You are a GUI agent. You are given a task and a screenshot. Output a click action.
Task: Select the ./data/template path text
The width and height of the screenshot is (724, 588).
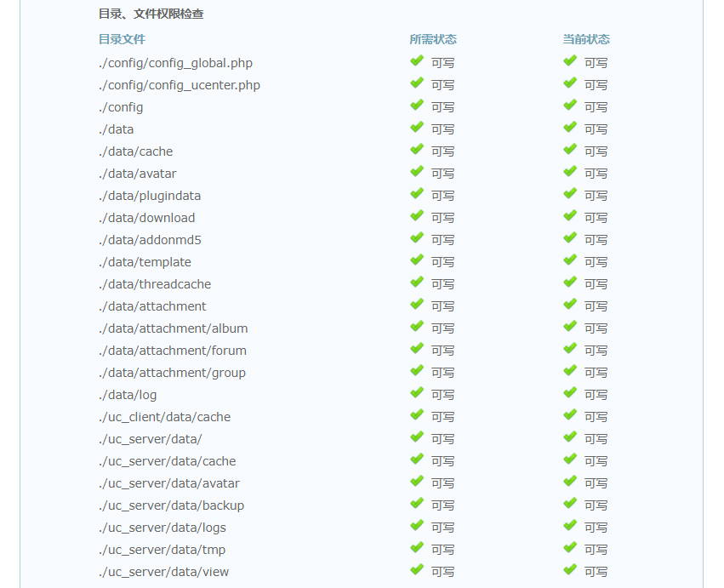click(x=145, y=262)
